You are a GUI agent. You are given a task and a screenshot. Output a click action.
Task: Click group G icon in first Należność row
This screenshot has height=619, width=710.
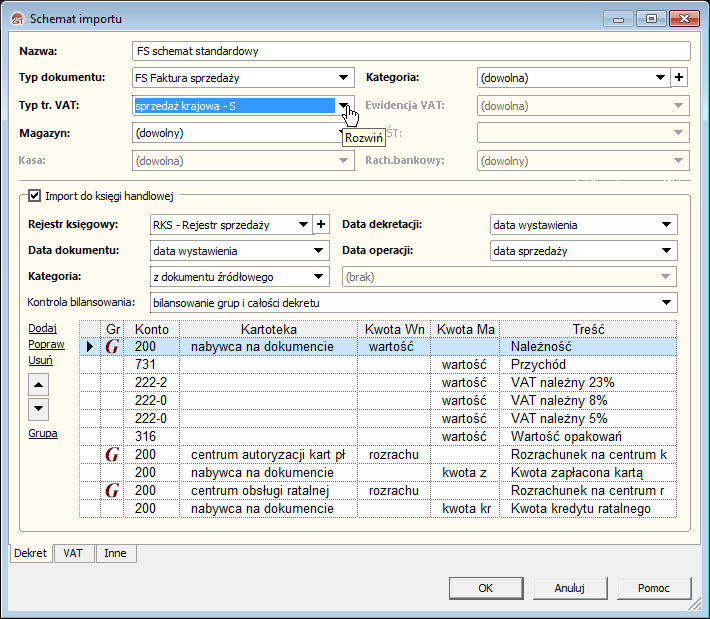[112, 347]
